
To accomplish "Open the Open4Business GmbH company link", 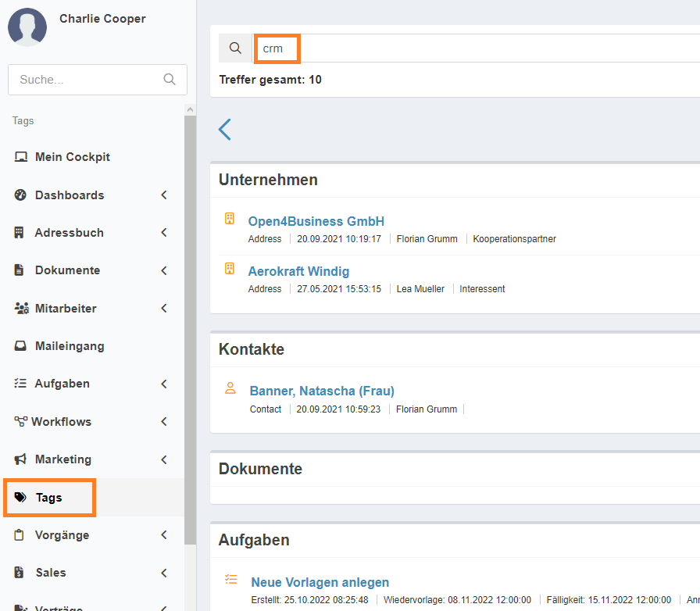I will [316, 221].
